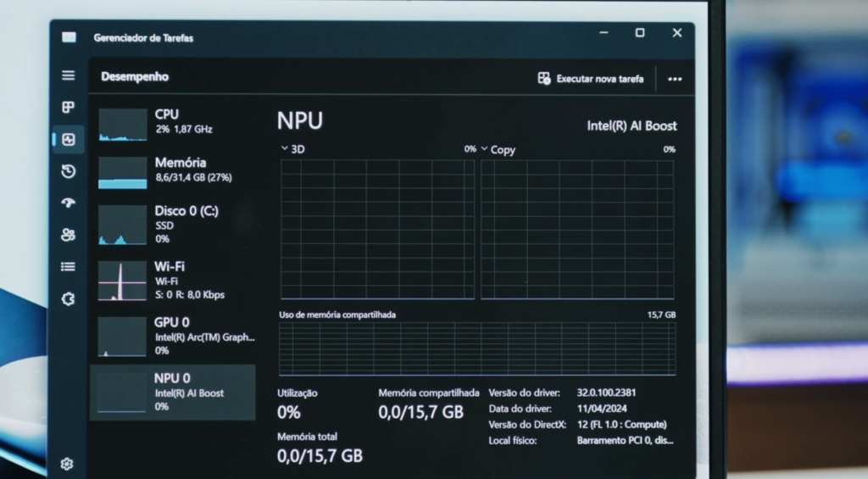Open the Copy graph engine dropdown

click(x=498, y=149)
